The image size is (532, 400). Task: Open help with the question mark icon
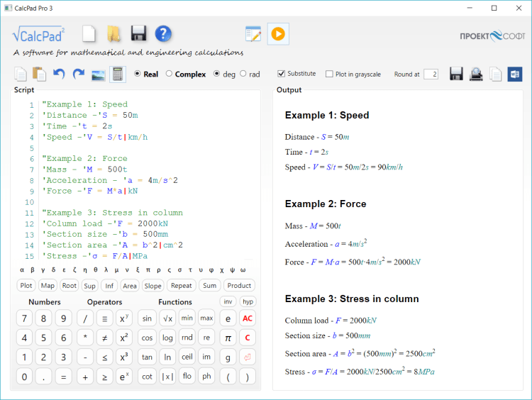click(164, 33)
